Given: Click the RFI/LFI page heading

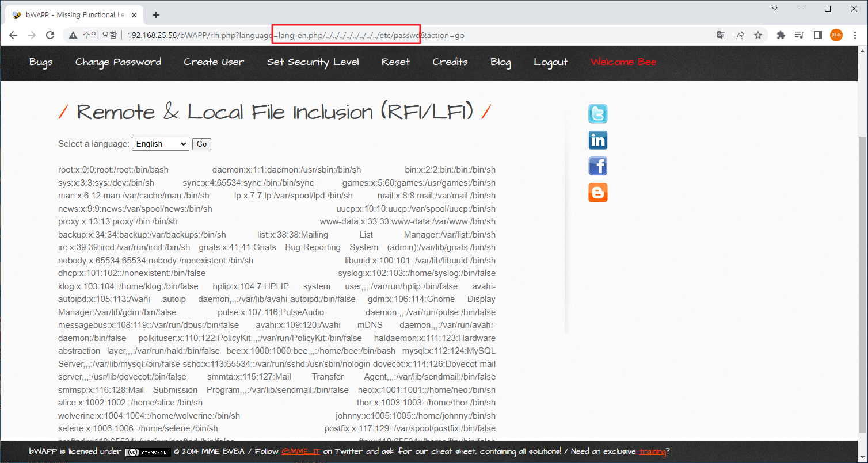Looking at the screenshot, I should tap(275, 112).
